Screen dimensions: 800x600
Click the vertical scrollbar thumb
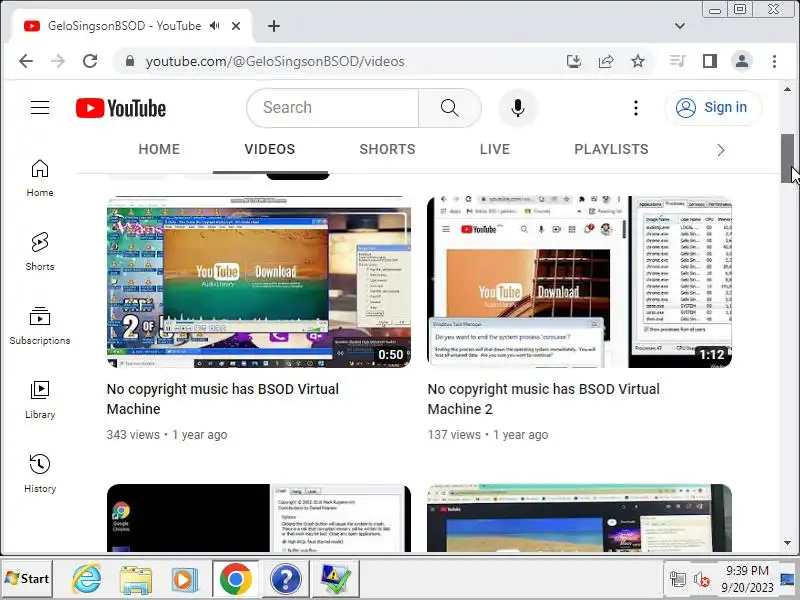point(787,159)
